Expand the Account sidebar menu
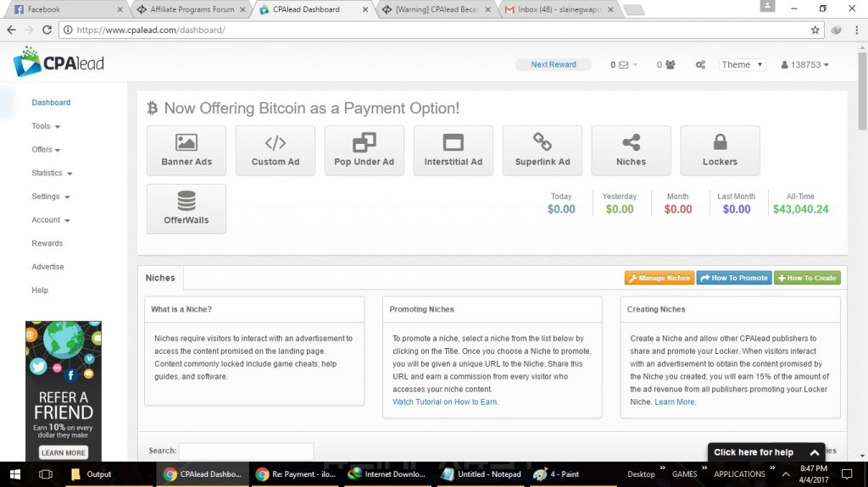868x487 pixels. click(x=51, y=219)
